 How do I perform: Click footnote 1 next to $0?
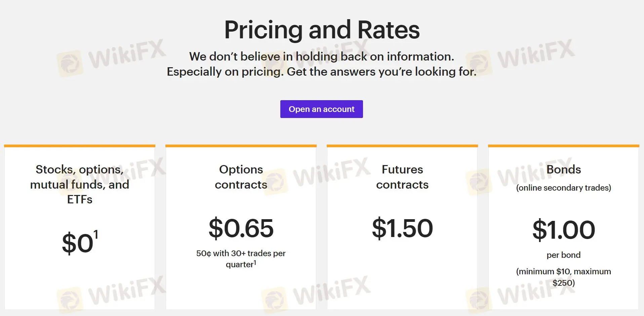96,235
